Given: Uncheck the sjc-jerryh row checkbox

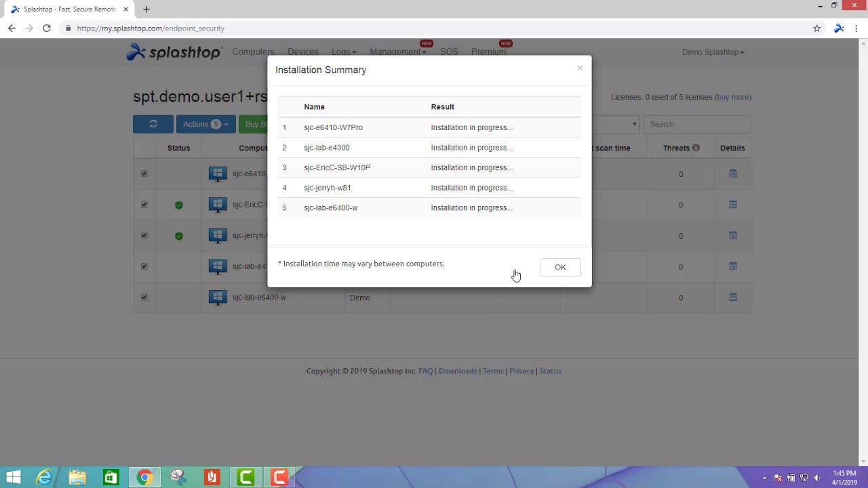Looking at the screenshot, I should (144, 236).
